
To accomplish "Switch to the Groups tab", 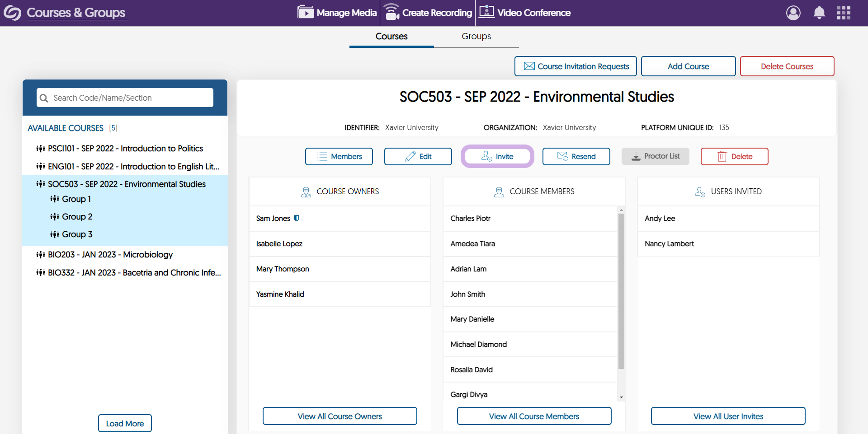I will tap(476, 37).
